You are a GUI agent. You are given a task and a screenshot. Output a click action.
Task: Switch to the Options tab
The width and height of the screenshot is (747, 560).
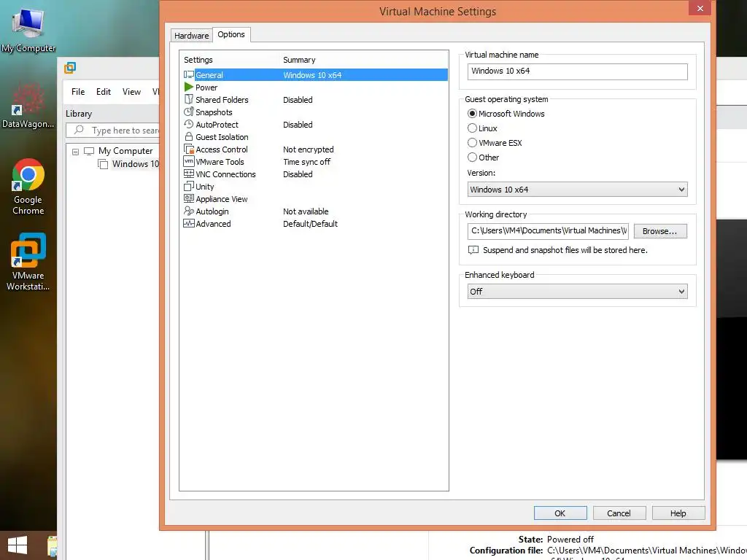pyautogui.click(x=231, y=34)
